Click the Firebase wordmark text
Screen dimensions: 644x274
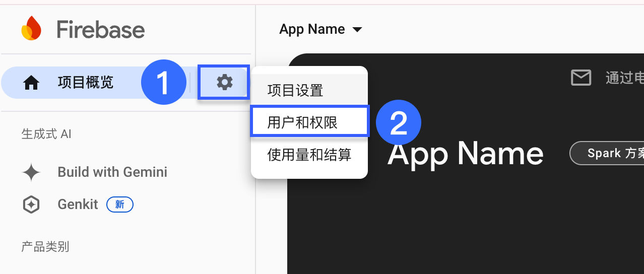pos(101,30)
